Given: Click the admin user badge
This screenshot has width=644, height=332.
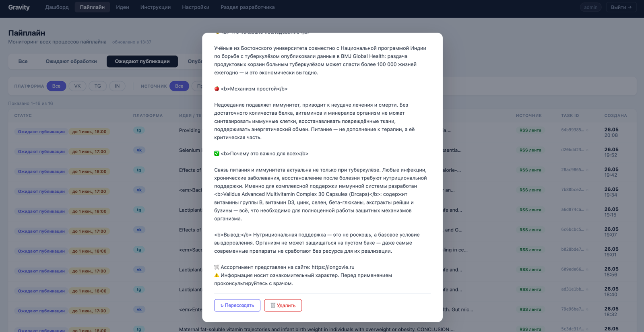Looking at the screenshot, I should click(x=590, y=7).
